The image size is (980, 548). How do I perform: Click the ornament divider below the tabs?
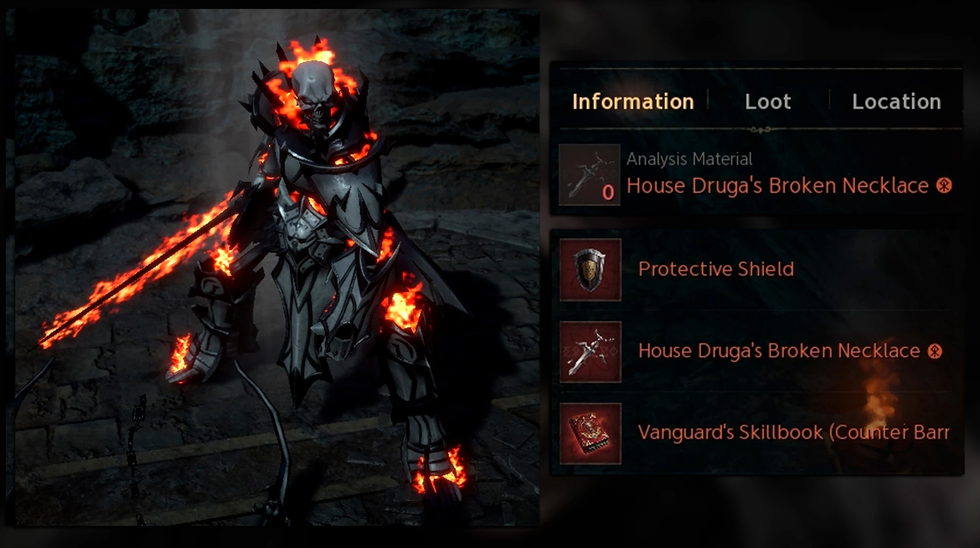tap(760, 130)
